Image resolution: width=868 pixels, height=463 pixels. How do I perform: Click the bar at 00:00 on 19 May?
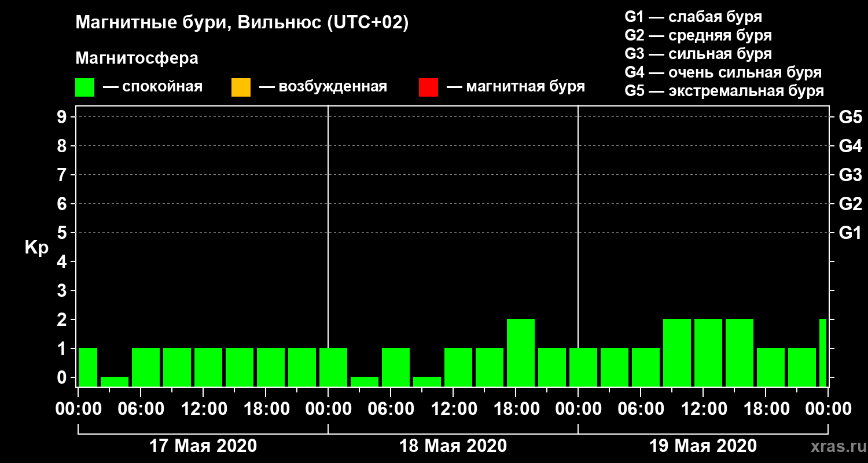pos(583,367)
